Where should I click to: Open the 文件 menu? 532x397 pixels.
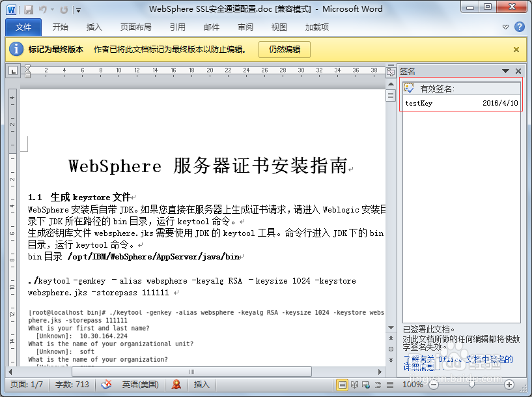point(23,27)
